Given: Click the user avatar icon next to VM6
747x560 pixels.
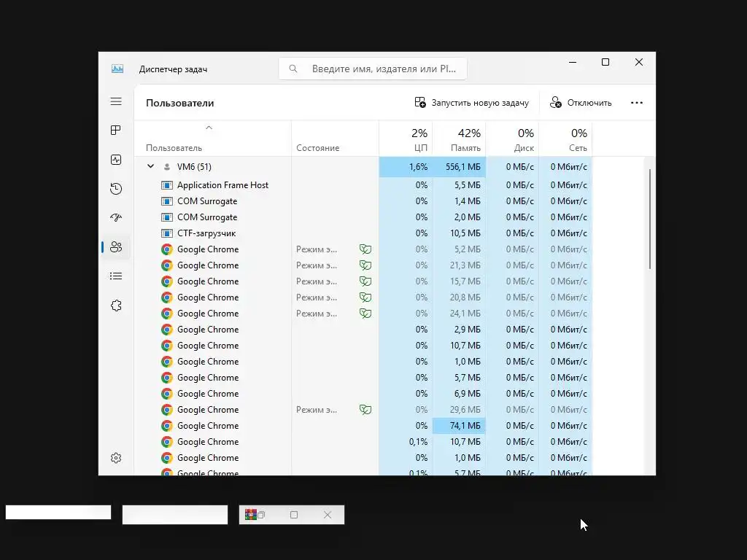Looking at the screenshot, I should 167,167.
